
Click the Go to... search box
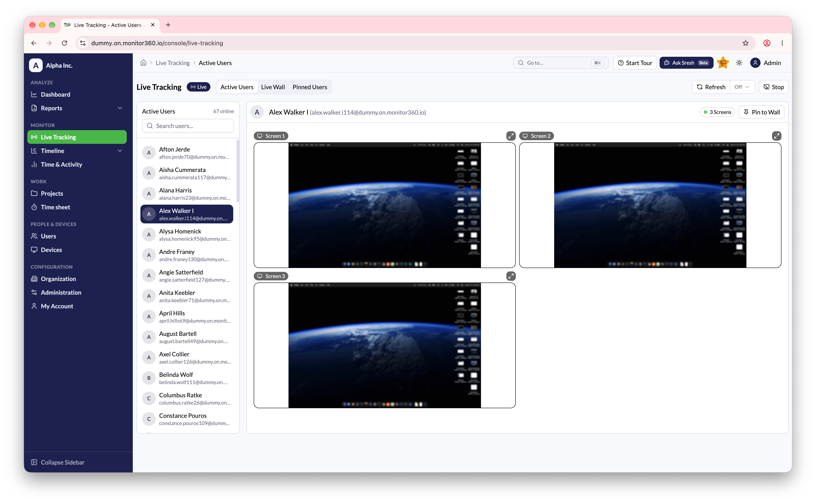point(561,63)
